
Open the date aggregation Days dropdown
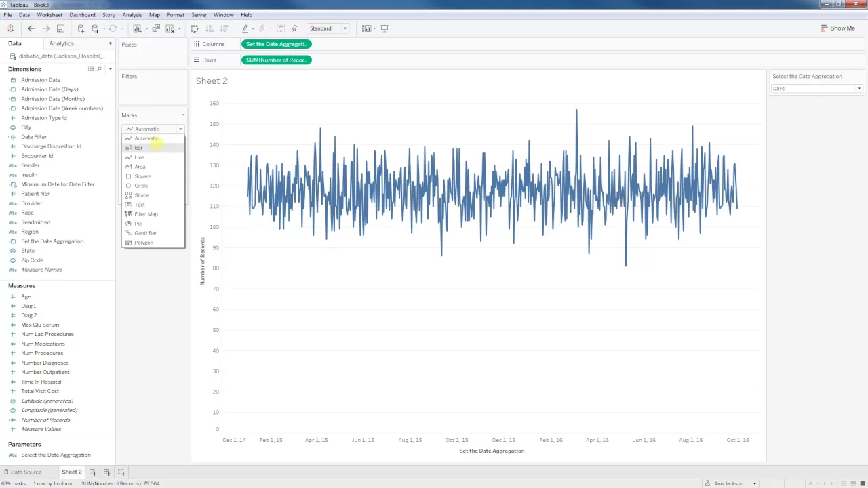pyautogui.click(x=817, y=89)
